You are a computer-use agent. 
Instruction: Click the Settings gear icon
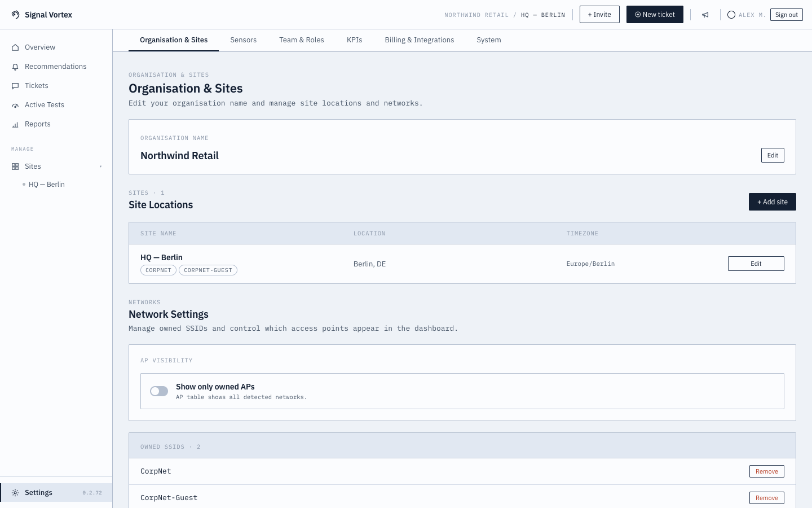(15, 493)
